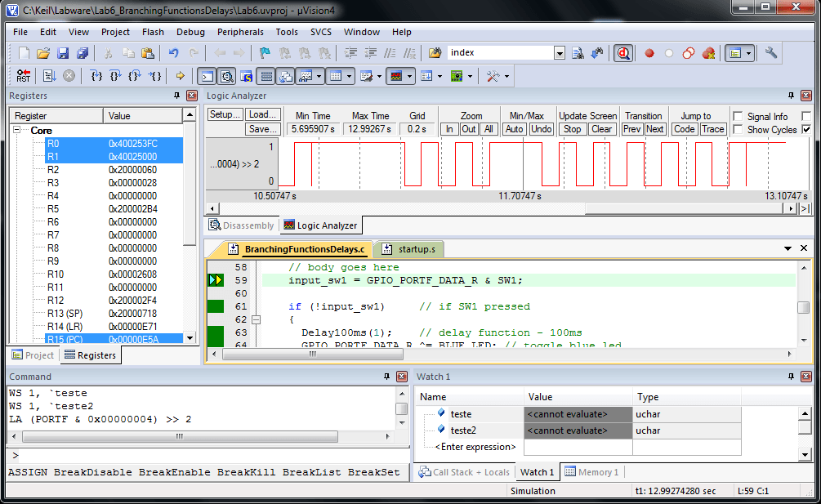Image resolution: width=821 pixels, height=504 pixels.
Task: Open the Analysis Windows dropdown arrow
Action: pos(409,77)
